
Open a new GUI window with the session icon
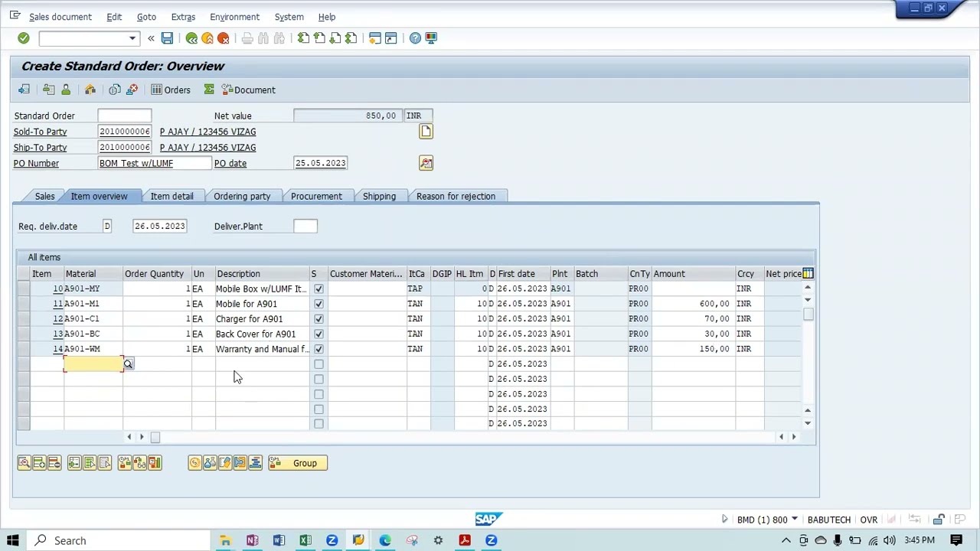coord(375,38)
